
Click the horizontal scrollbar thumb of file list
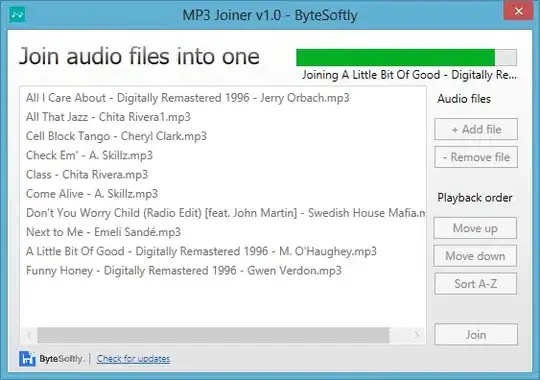(x=213, y=335)
